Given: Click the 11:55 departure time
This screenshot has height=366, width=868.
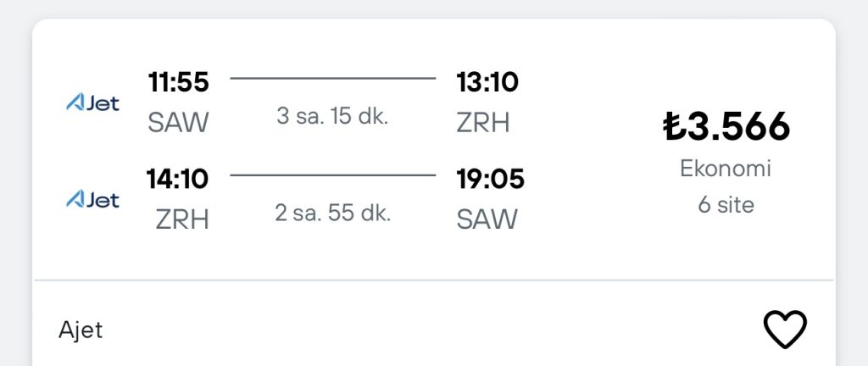Looking at the screenshot, I should coord(178,83).
